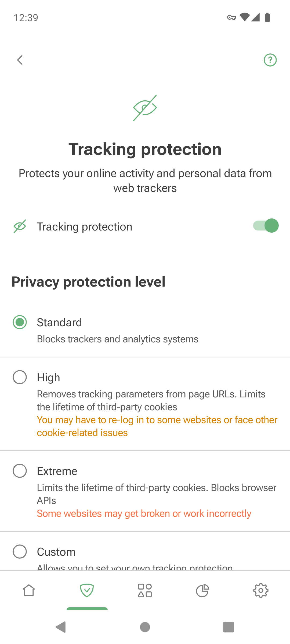Disable the Tracking protection switch
Viewport: 290px width, 644px height.
[x=266, y=226]
